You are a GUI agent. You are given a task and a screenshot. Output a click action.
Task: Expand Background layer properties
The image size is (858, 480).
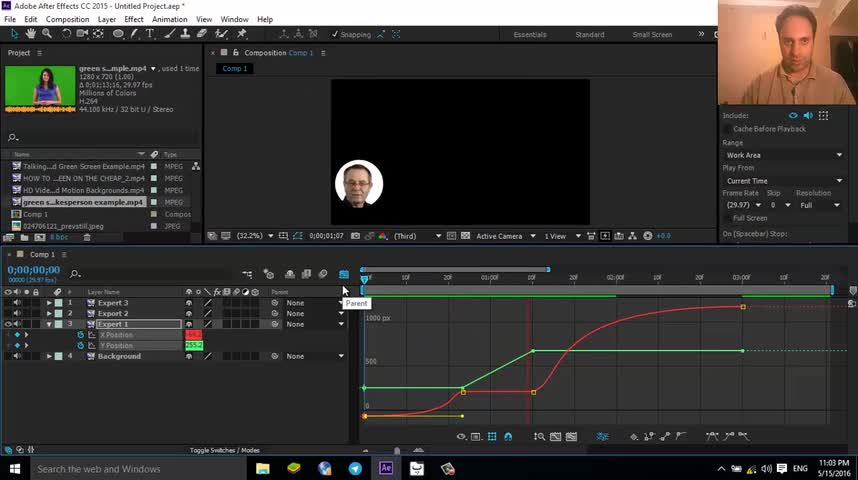point(49,356)
